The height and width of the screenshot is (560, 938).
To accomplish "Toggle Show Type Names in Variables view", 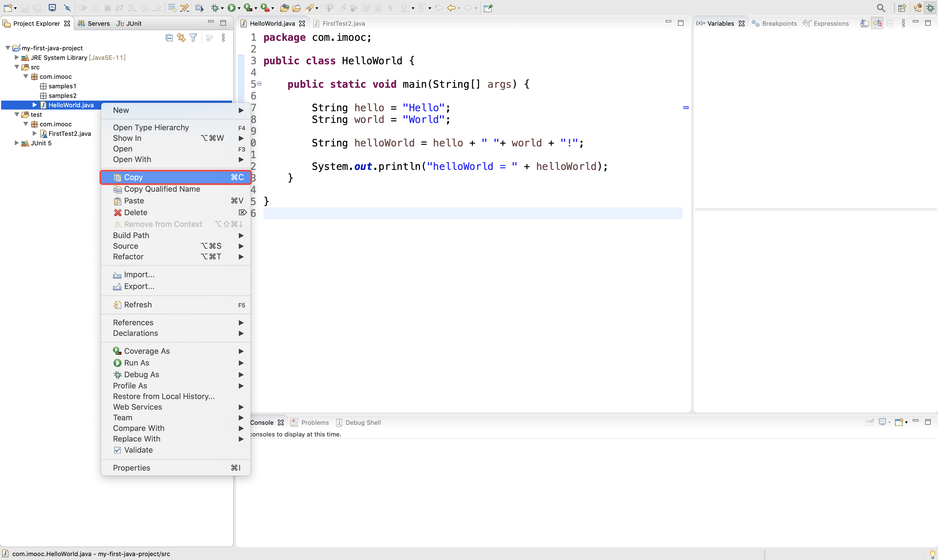I will [865, 23].
